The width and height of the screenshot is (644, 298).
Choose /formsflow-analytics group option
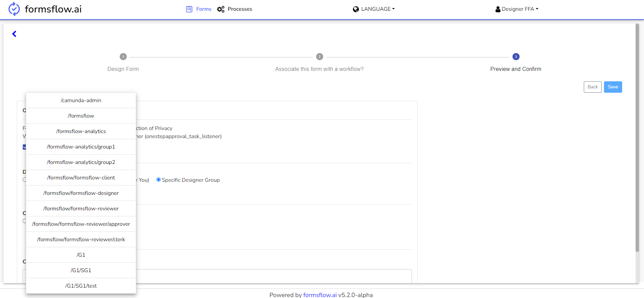[x=81, y=131]
